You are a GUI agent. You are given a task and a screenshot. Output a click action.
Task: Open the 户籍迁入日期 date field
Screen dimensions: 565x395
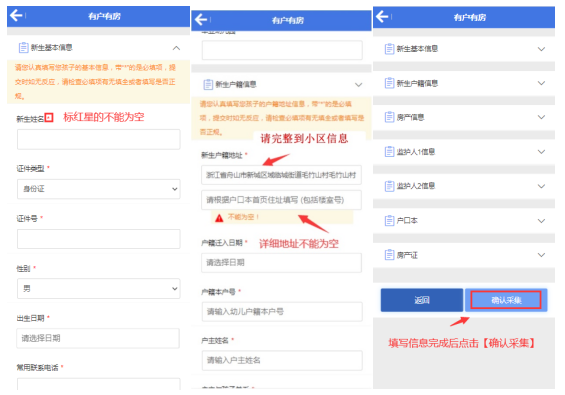click(x=281, y=263)
